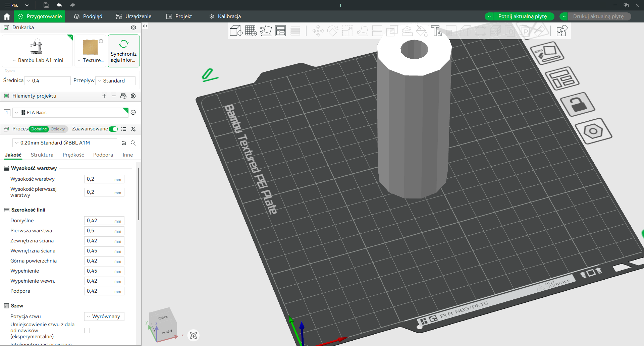This screenshot has height=346, width=644.
Task: Open filament settings gear icon
Action: (133, 96)
